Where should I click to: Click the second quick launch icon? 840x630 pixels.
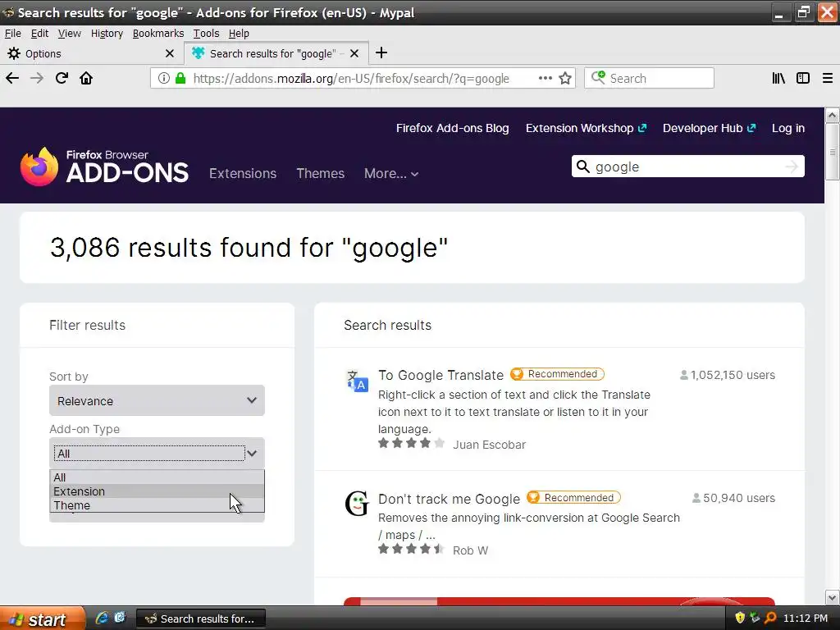pyautogui.click(x=120, y=618)
